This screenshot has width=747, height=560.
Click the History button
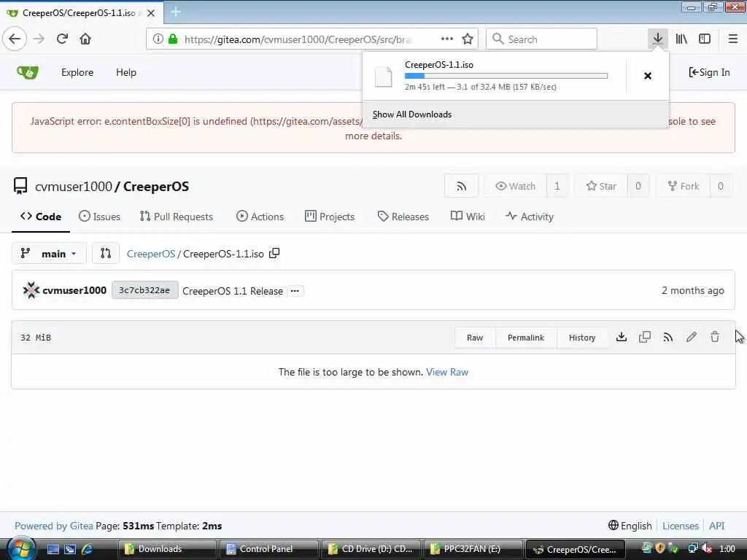[x=581, y=338]
